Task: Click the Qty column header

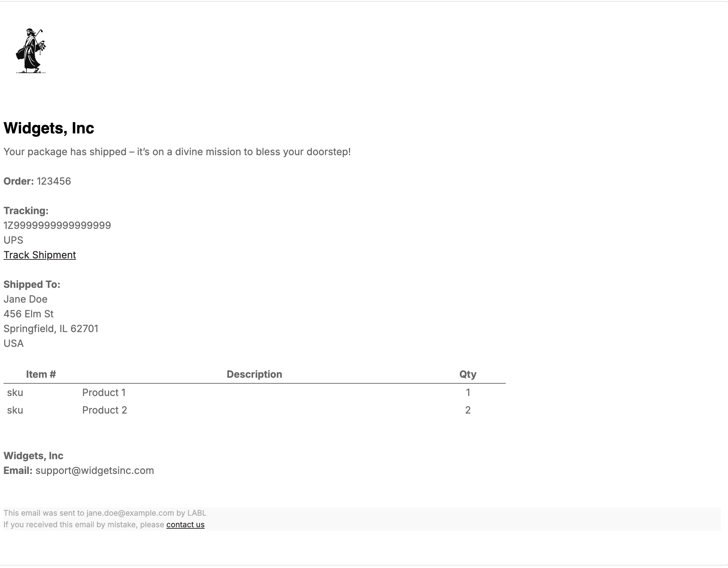Action: (x=468, y=374)
